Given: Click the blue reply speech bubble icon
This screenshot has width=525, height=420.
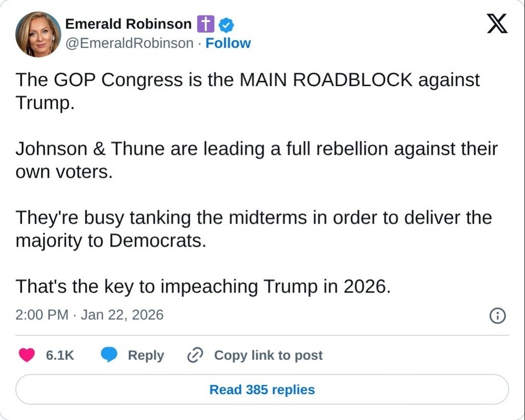Looking at the screenshot, I should [109, 355].
